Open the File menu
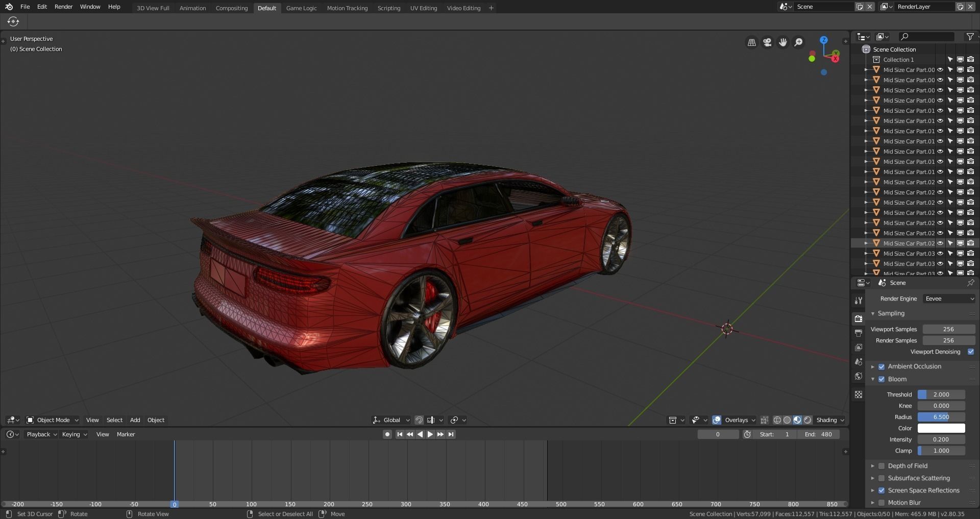Screen dimensions: 980x519 pyautogui.click(x=25, y=7)
